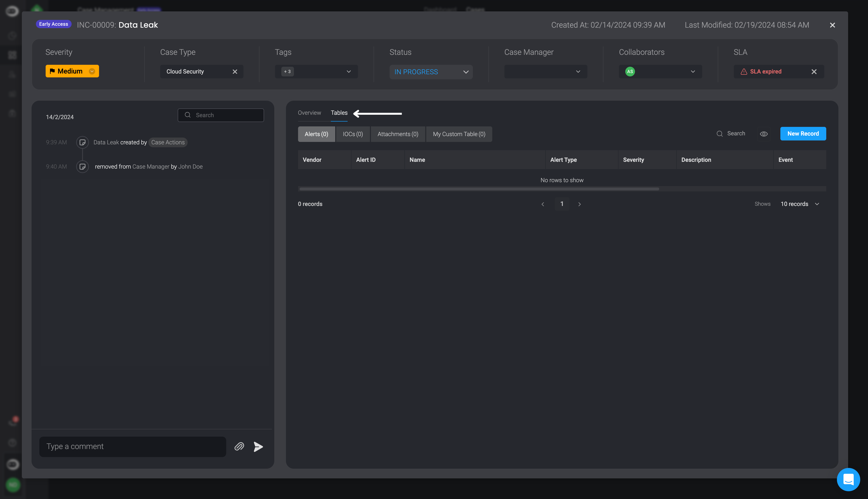Click the Last Modified timestamp
The width and height of the screenshot is (868, 499).
tap(747, 25)
